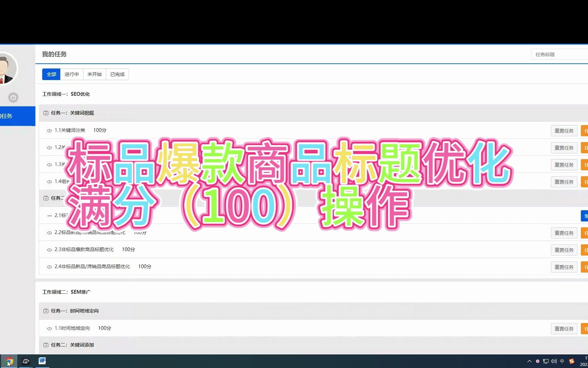Viewport: 588px width, 368px height.
Task: Click the clipboard icon beside 任务二：关键词添加
Action: click(x=46, y=345)
